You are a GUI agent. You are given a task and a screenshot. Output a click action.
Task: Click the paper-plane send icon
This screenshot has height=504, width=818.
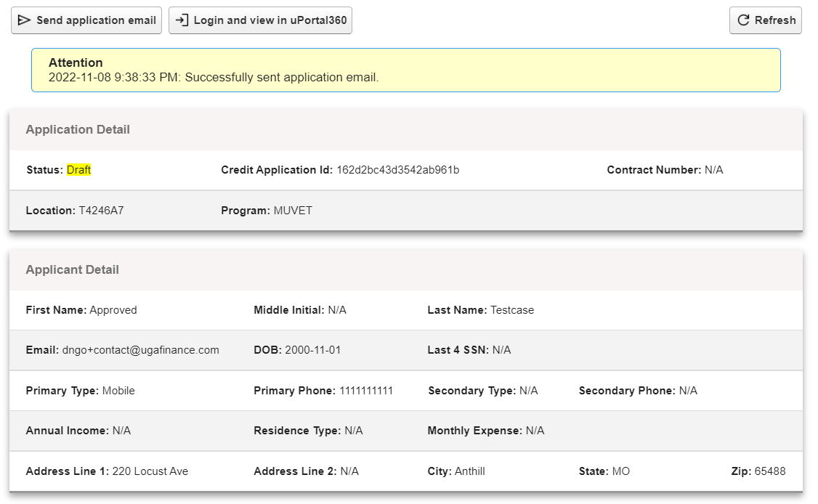tap(24, 20)
